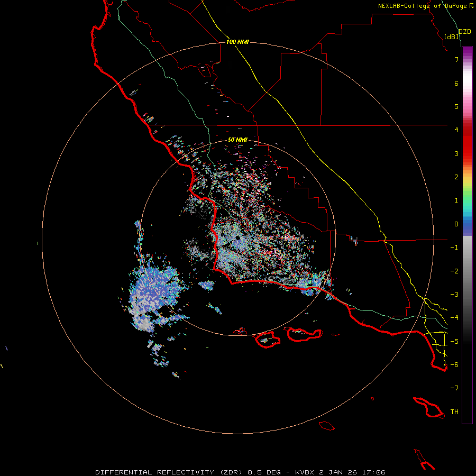Click the 17:06 timestamp in the caption

373,472
